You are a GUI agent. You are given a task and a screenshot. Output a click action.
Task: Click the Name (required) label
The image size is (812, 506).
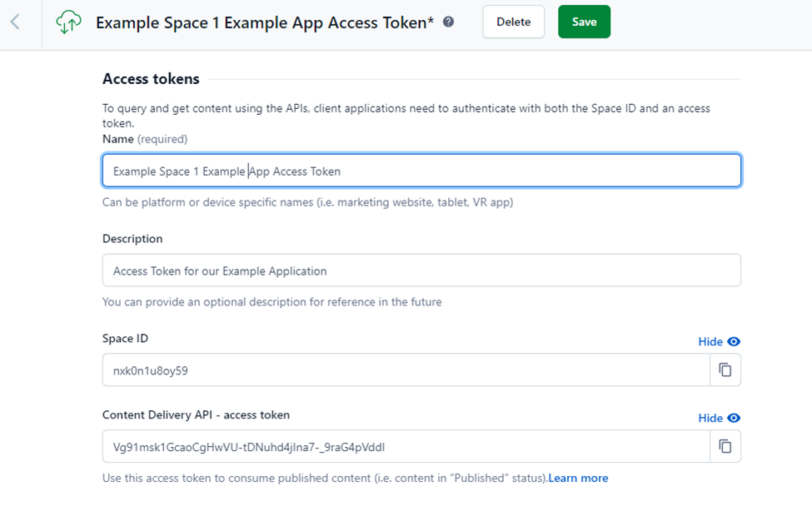coord(145,139)
